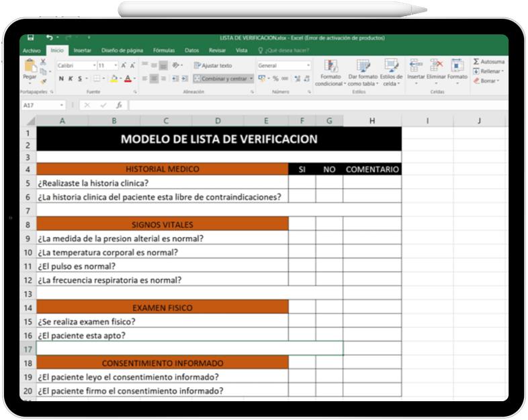The height and width of the screenshot is (420, 528).
Task: Click the Eliminar celdas icon
Action: point(437,66)
